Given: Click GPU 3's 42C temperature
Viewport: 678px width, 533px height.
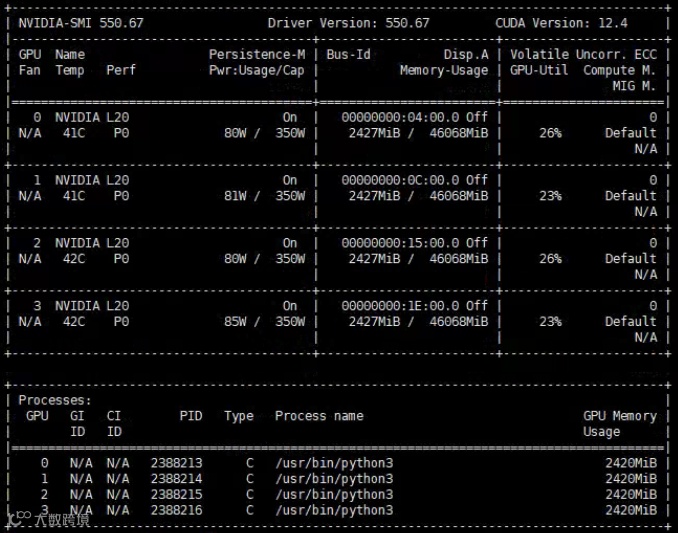Looking at the screenshot, I should pyautogui.click(x=74, y=322).
